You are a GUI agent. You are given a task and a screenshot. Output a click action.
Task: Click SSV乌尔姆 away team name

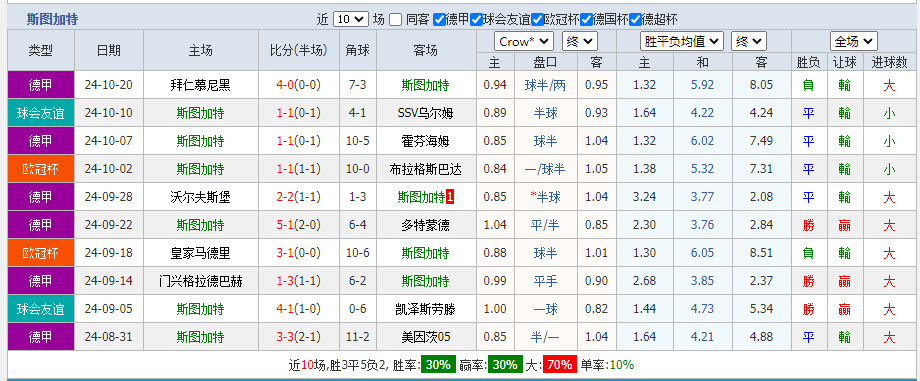425,113
